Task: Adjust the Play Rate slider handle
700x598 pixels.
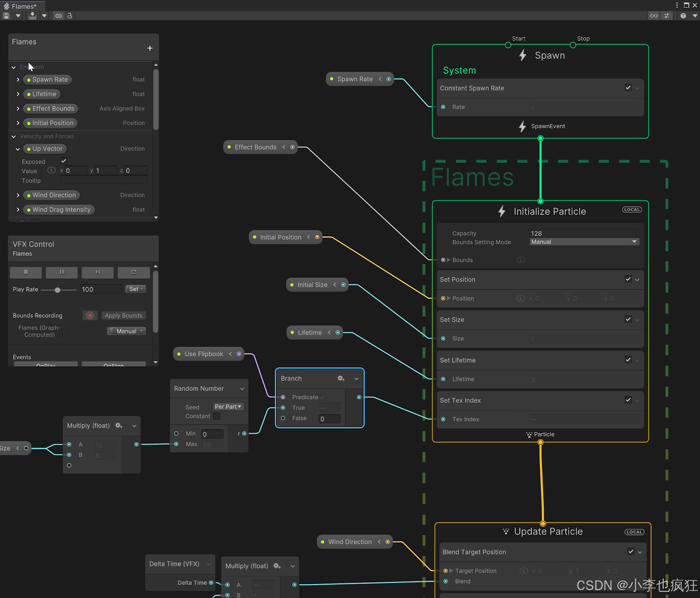Action: (x=57, y=290)
